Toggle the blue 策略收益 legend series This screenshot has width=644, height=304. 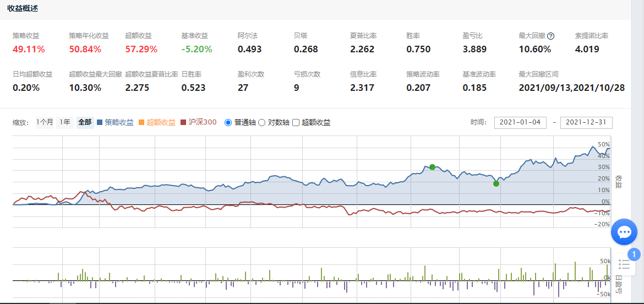(116, 122)
